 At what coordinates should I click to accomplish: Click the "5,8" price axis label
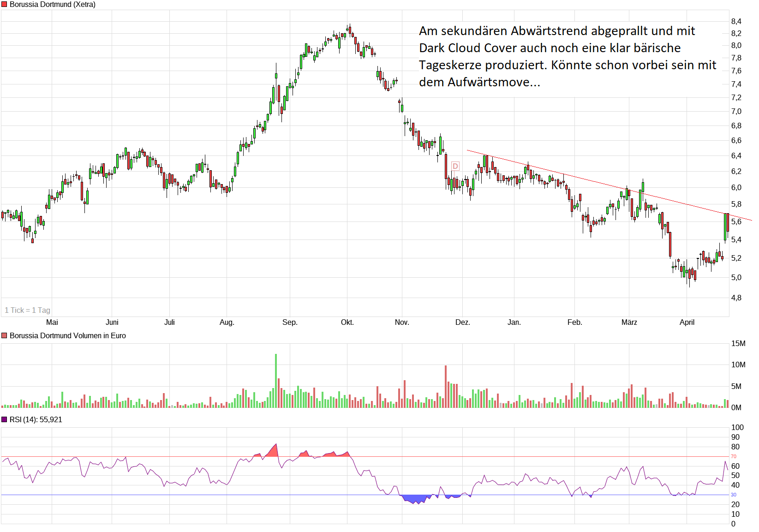[736, 204]
